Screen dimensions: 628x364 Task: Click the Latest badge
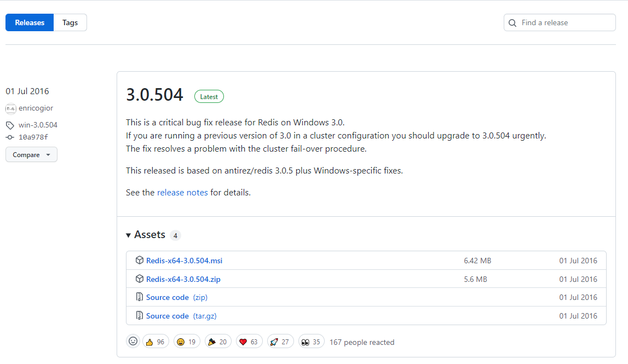coord(209,96)
